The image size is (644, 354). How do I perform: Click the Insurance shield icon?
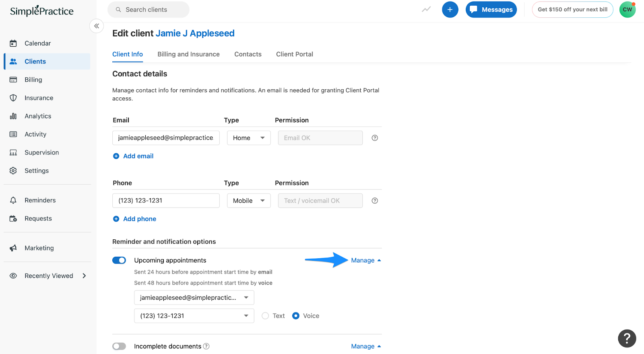click(13, 98)
